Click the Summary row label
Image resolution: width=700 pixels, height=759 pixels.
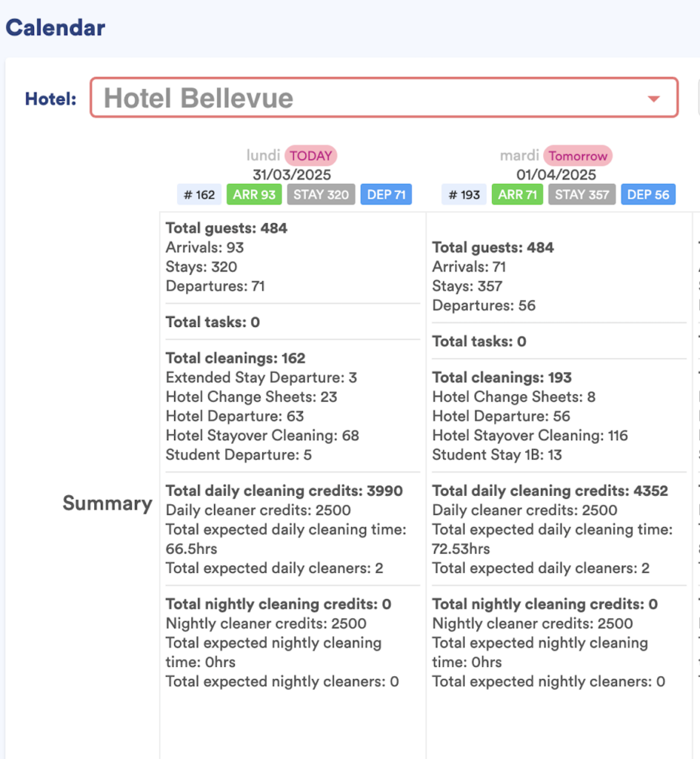[x=107, y=503]
